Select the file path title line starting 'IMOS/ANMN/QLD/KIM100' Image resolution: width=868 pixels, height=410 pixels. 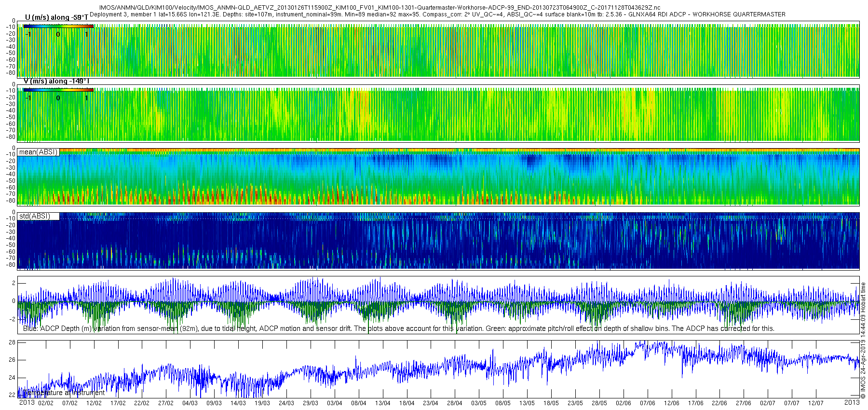[380, 8]
